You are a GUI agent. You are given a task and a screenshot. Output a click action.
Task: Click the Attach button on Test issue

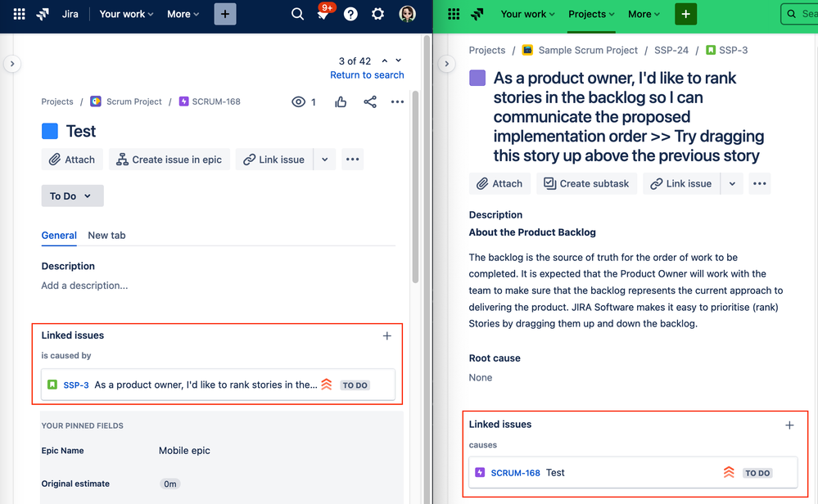point(72,160)
